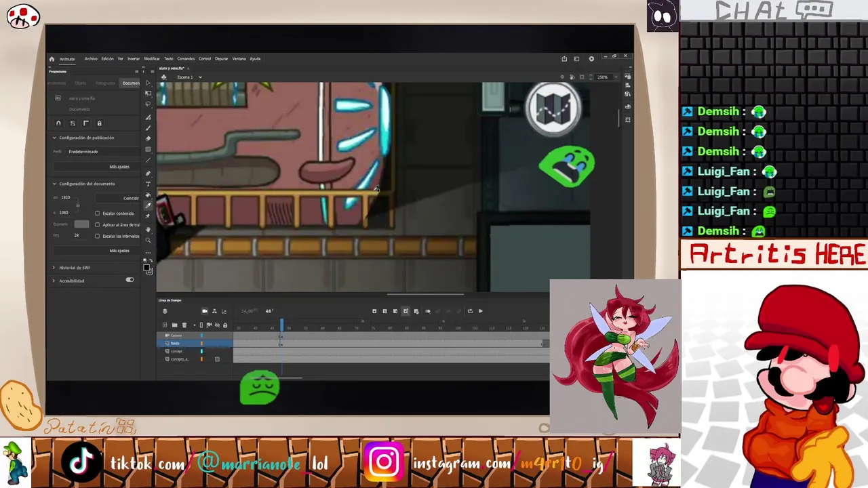868x488 pixels.
Task: Expand 'Historial de SWF' section
Action: pyautogui.click(x=54, y=268)
